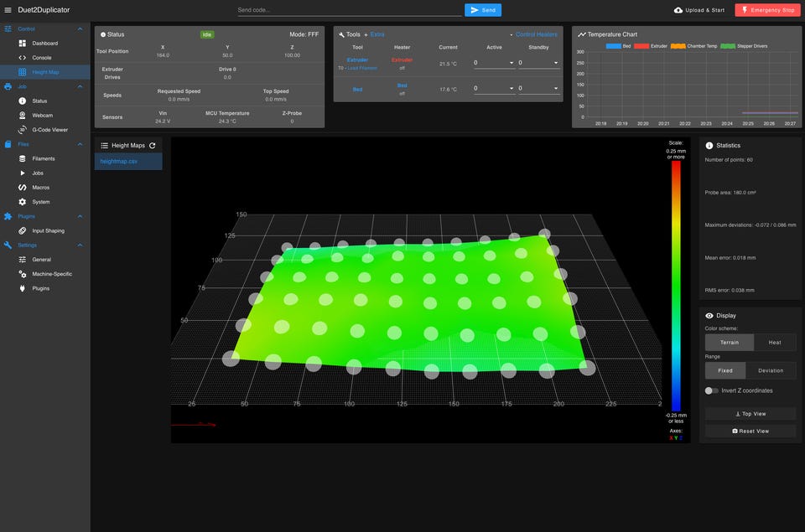Select Heat color scheme

(774, 343)
